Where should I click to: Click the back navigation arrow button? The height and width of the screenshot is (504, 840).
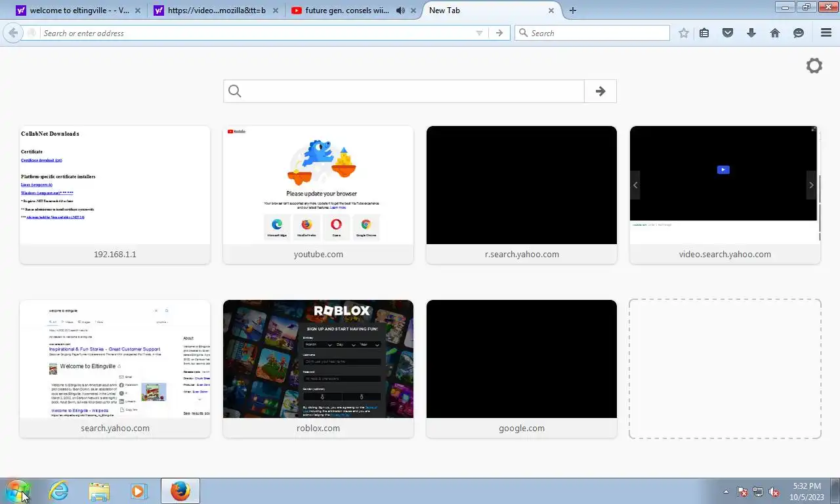[13, 33]
